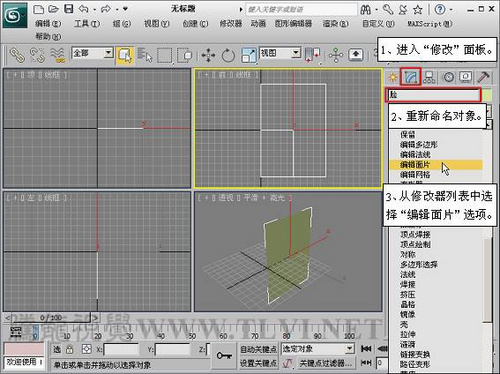Open the 3ds Max application menu logo
500x374 pixels.
pos(15,15)
